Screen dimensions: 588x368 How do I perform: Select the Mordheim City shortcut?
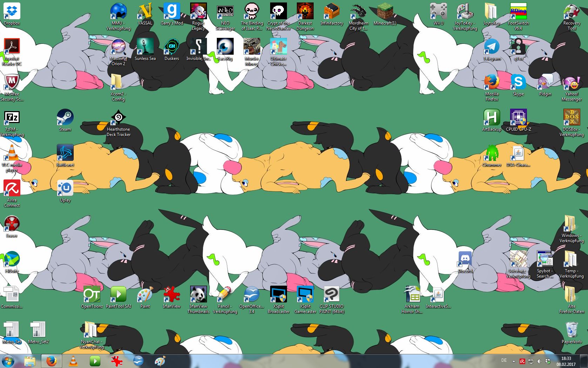358,16
